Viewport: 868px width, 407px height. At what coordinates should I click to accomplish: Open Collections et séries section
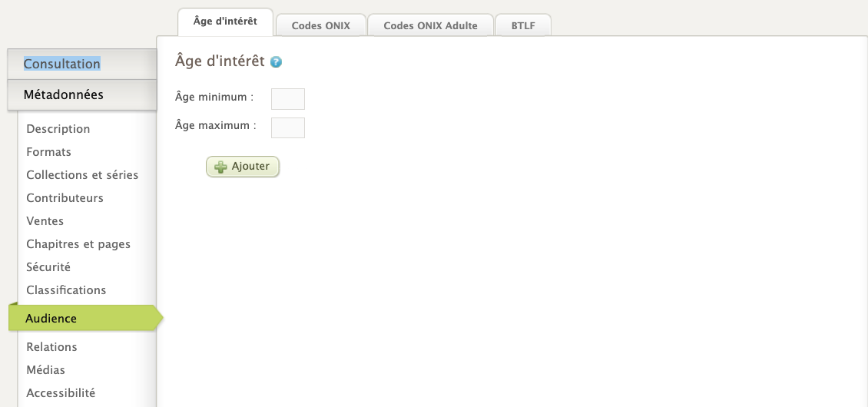tap(82, 175)
